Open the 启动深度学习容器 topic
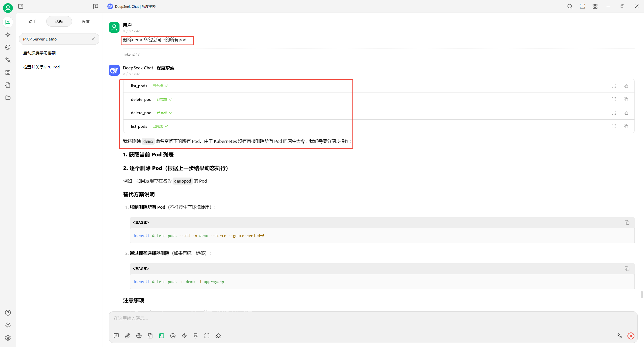This screenshot has width=644, height=347. 39,53
